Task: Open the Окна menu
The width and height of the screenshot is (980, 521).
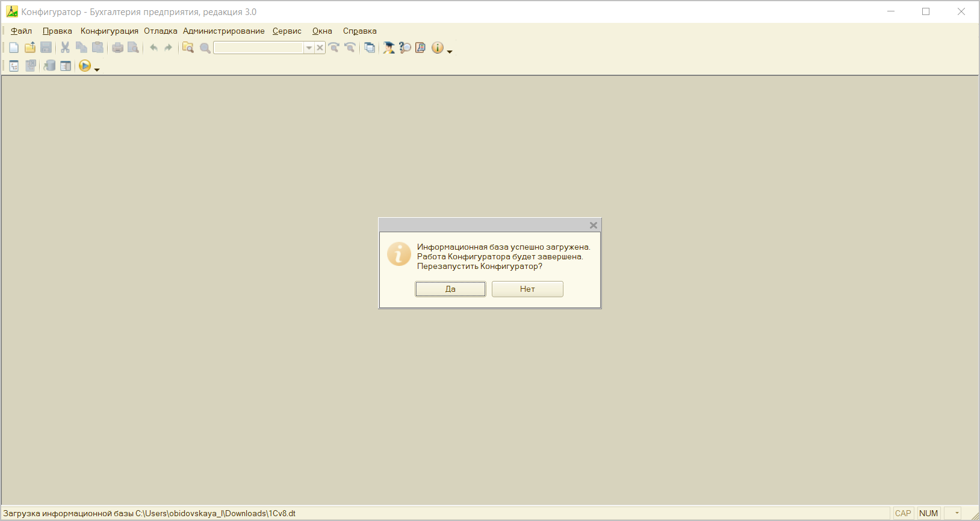Action: pyautogui.click(x=322, y=31)
